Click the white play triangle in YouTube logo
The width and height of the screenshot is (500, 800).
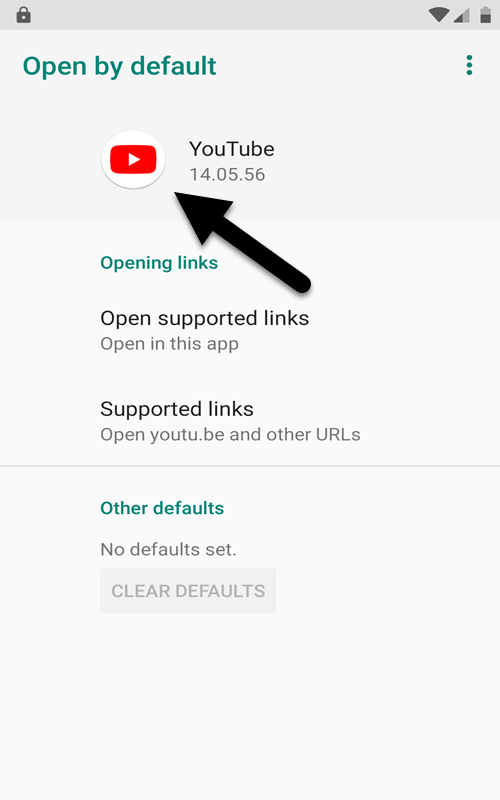pyautogui.click(x=134, y=160)
